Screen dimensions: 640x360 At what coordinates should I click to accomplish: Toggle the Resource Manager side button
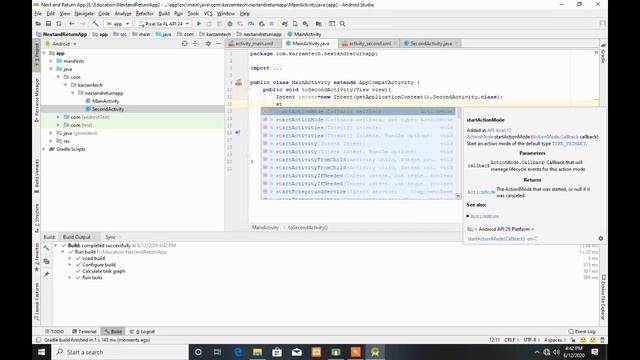(36, 100)
